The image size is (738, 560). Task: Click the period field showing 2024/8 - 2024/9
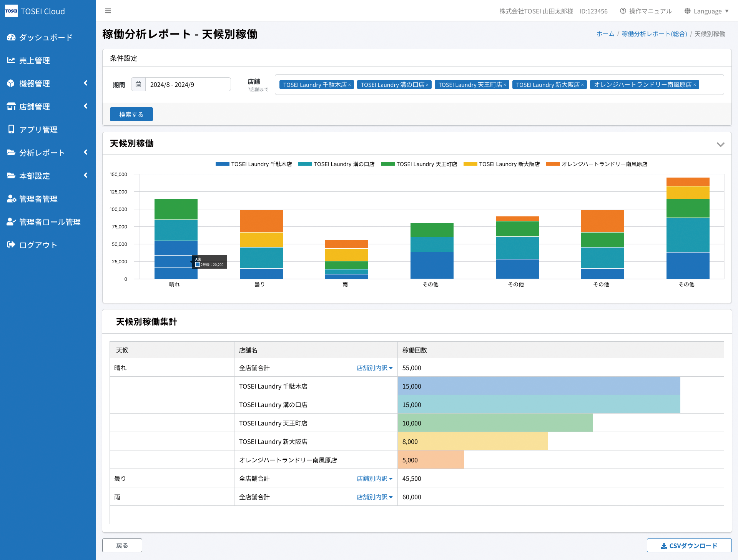188,84
